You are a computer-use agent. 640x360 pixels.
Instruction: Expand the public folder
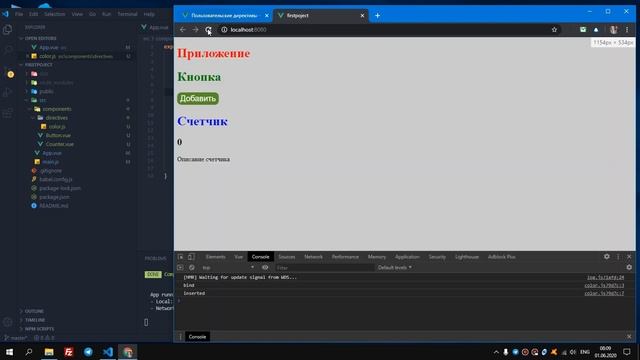click(x=46, y=91)
